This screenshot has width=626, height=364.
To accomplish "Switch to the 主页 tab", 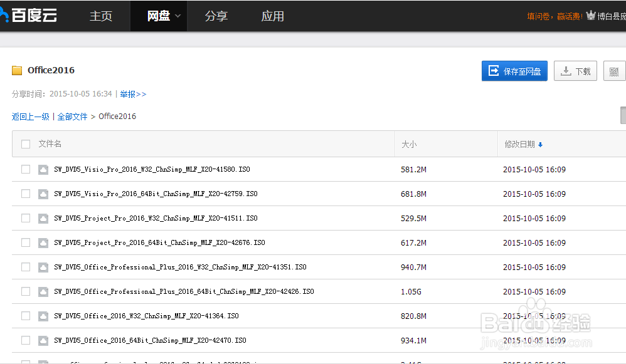I will click(101, 16).
